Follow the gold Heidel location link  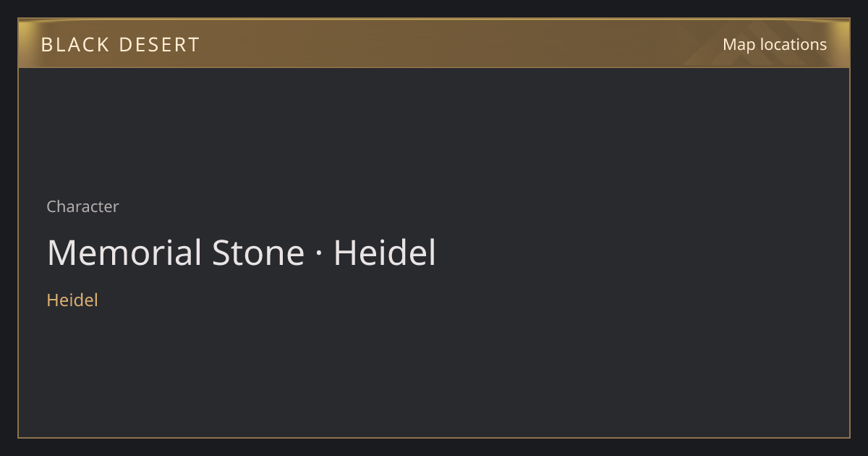[x=72, y=300]
